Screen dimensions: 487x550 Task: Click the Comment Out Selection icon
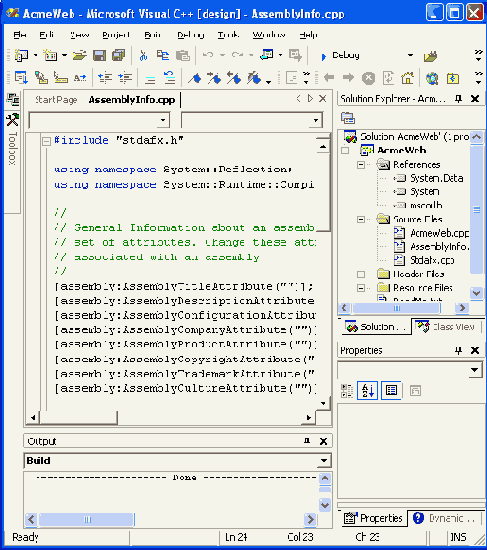150,79
